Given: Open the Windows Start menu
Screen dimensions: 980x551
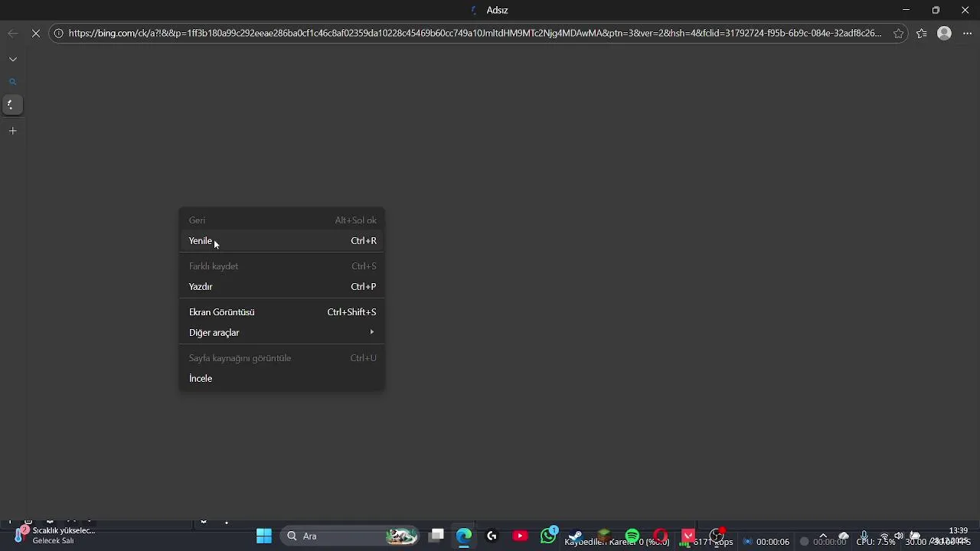Looking at the screenshot, I should (x=264, y=536).
